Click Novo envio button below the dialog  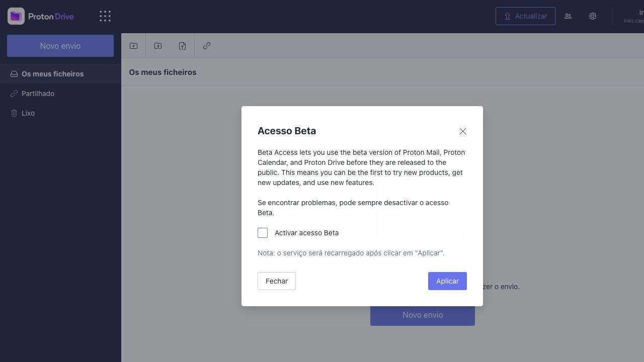(x=423, y=315)
